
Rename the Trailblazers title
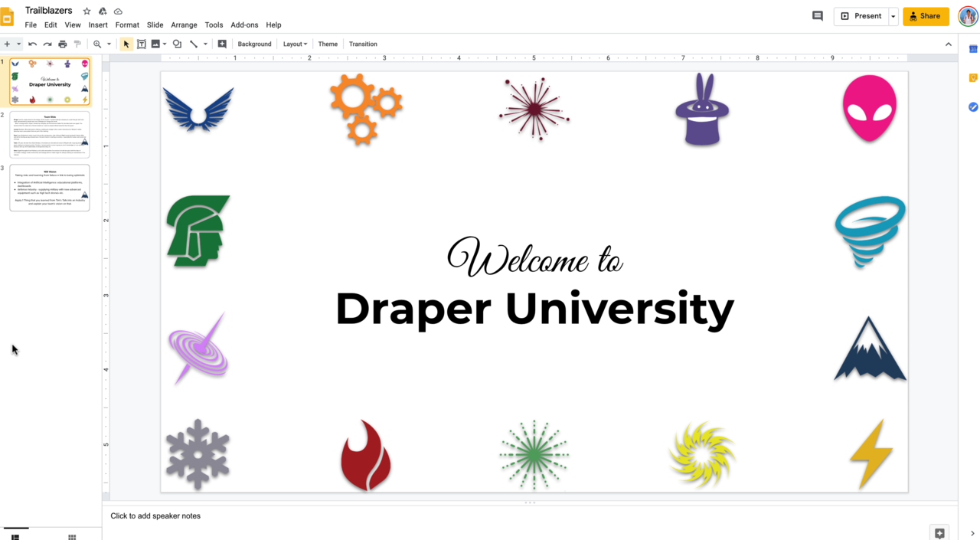tap(49, 11)
